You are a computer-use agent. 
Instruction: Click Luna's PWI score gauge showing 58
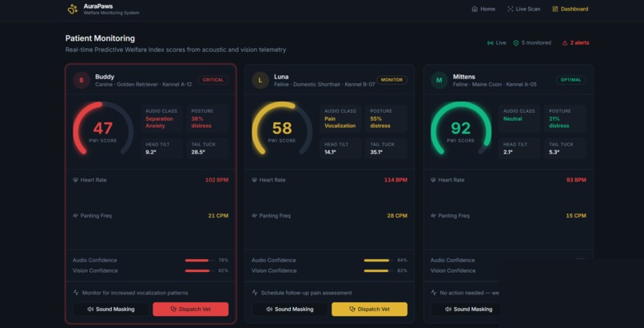point(282,130)
